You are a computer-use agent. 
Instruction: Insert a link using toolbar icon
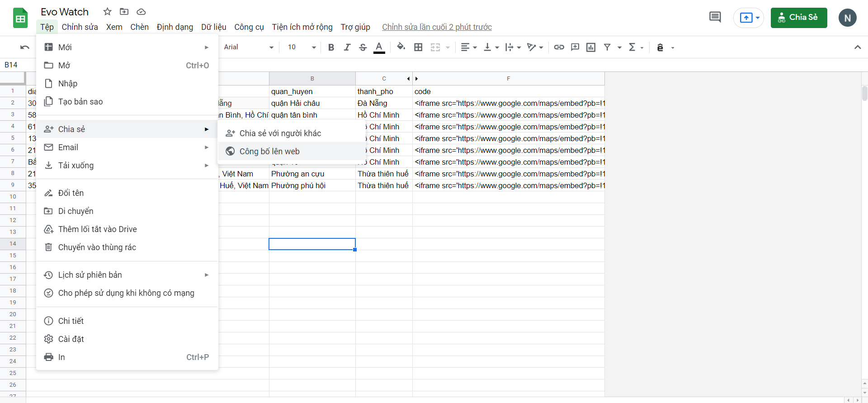pos(559,47)
